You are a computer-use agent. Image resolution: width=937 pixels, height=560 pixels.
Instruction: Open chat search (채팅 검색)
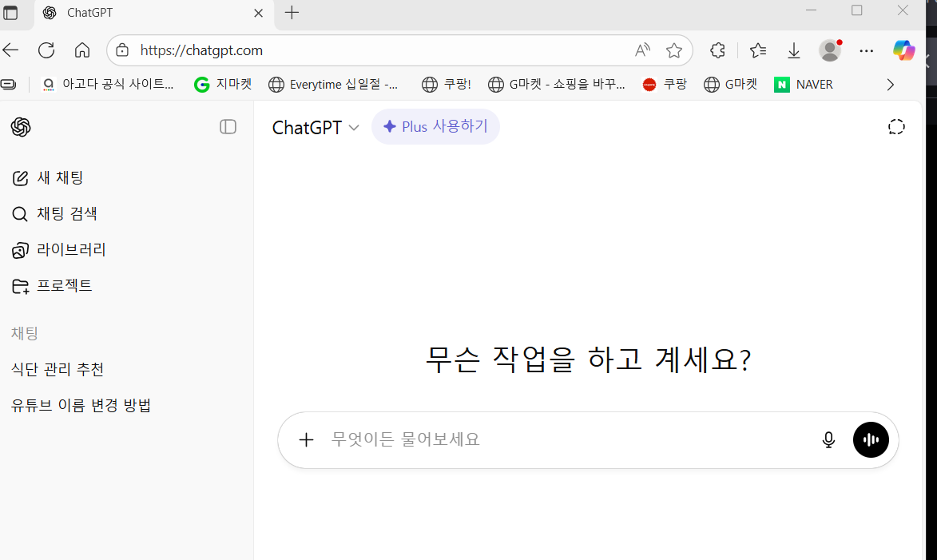[x=54, y=213]
